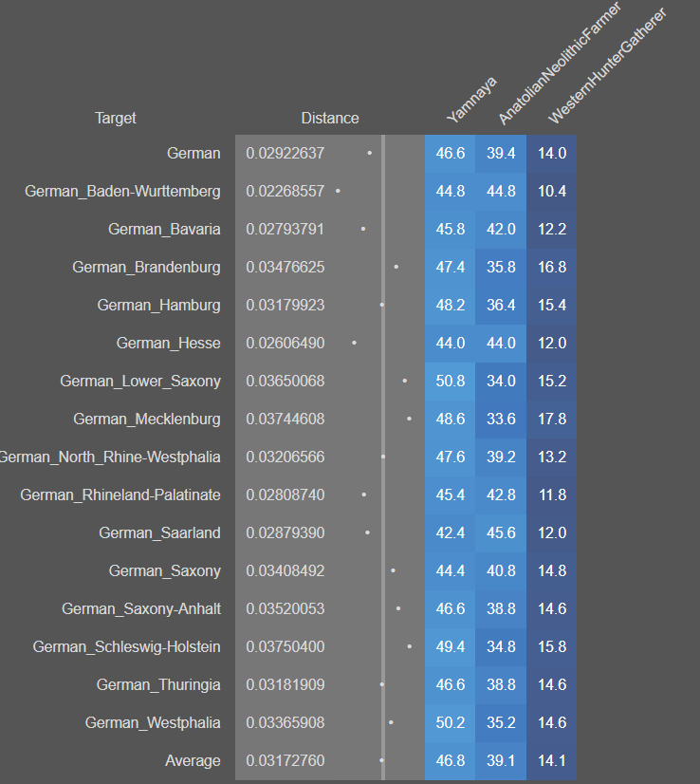
Task: Click the Yamnaya column header
Action: [x=471, y=100]
